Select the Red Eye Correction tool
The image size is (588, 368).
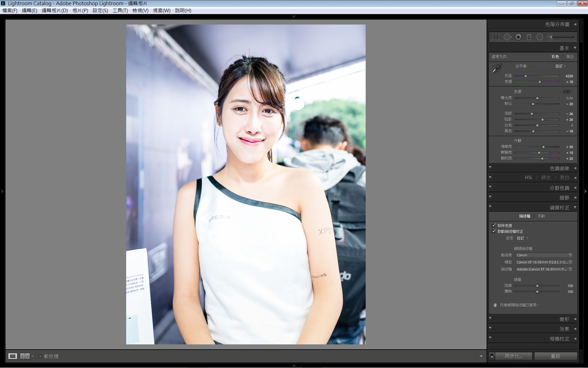point(518,37)
